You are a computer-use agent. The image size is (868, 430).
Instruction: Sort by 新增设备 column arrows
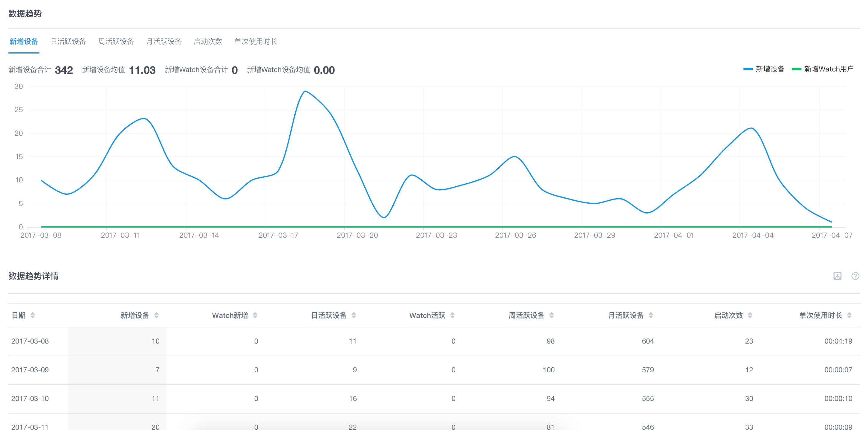tap(156, 315)
